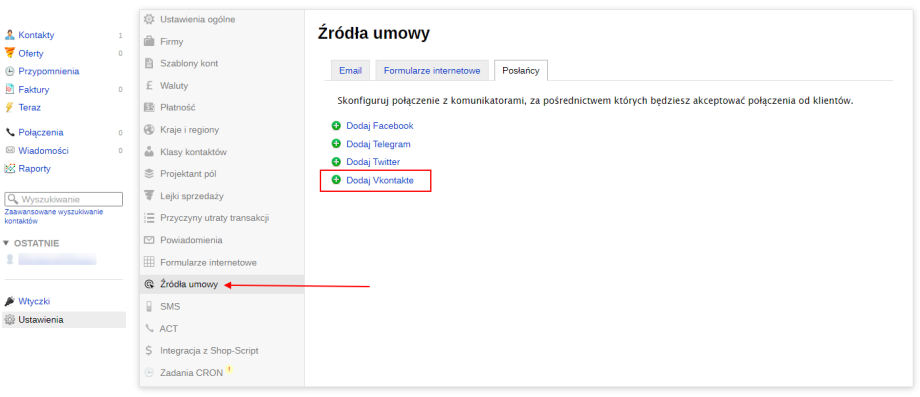Open Lejki sprzedaży settings section
This screenshot has height=397, width=920.
point(191,196)
